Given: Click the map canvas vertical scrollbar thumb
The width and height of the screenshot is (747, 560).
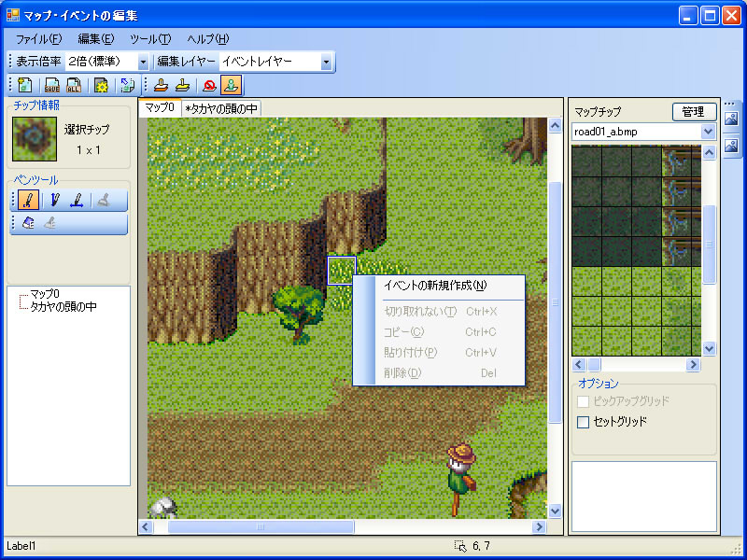Looking at the screenshot, I should (x=555, y=302).
